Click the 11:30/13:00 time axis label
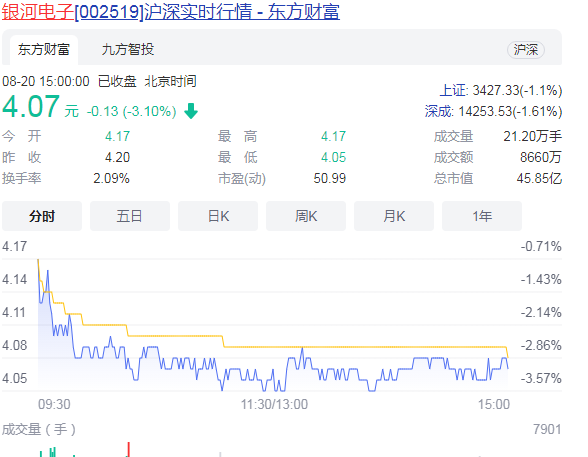 (274, 405)
